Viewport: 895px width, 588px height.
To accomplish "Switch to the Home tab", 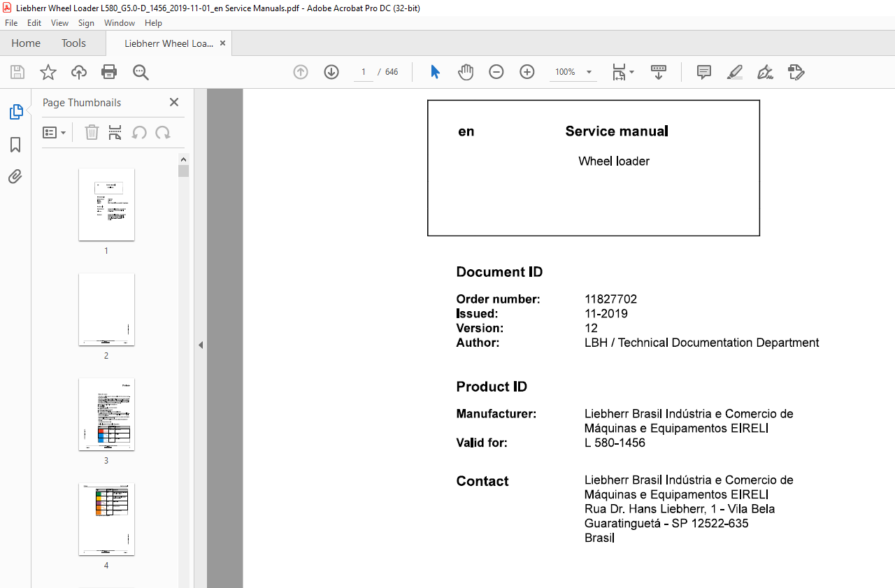I will pos(26,43).
